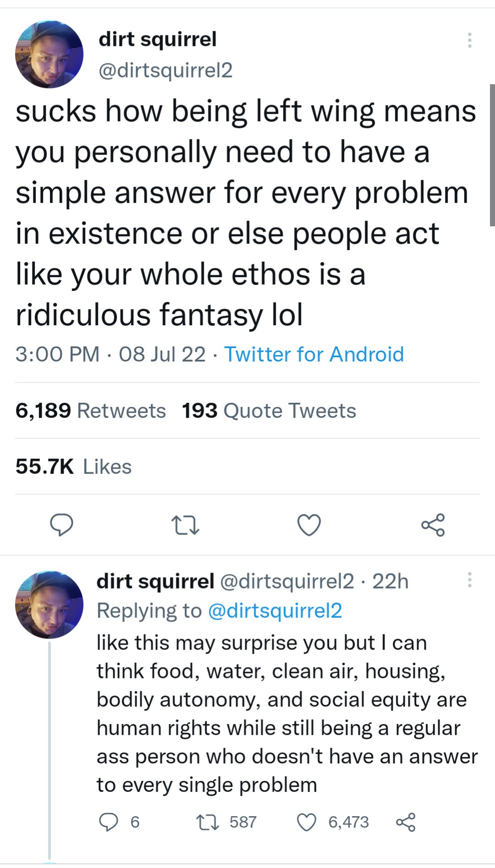495x868 pixels.
Task: Like the main tweet with heart icon
Action: 309,525
